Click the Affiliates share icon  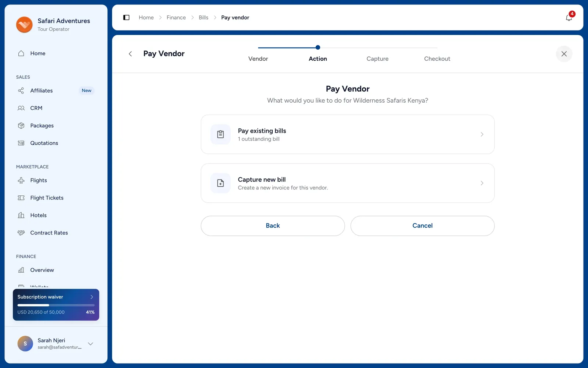point(21,91)
